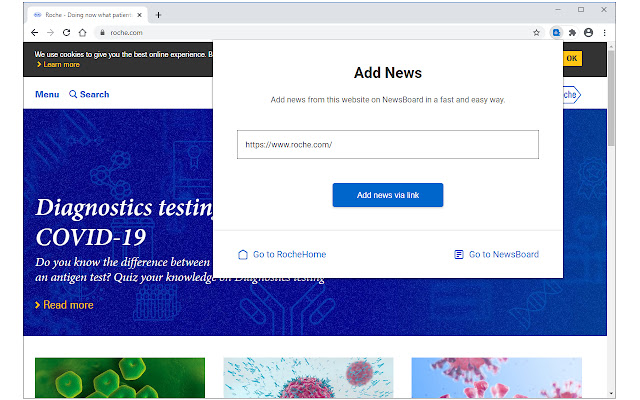Open the Learn more cookie link

pos(58,64)
